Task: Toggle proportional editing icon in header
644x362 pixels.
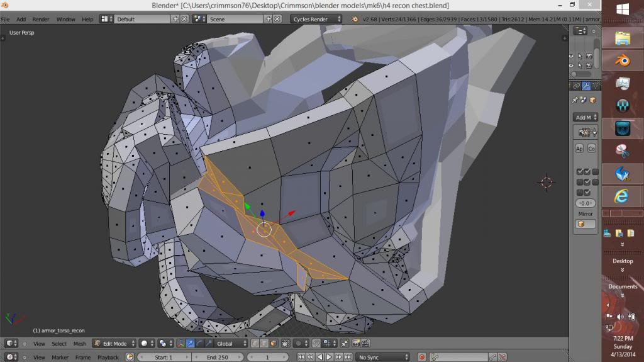Action: click(x=299, y=343)
